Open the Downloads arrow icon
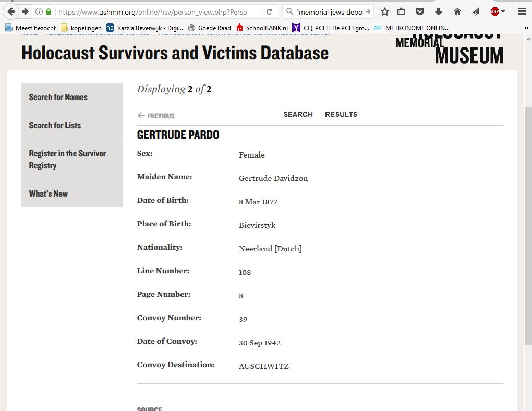Image resolution: width=532 pixels, height=411 pixels. (x=438, y=12)
